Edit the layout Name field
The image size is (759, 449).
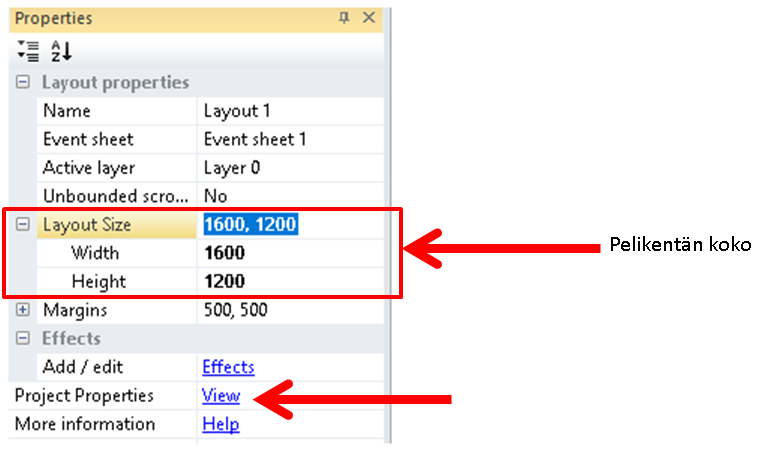coord(290,111)
